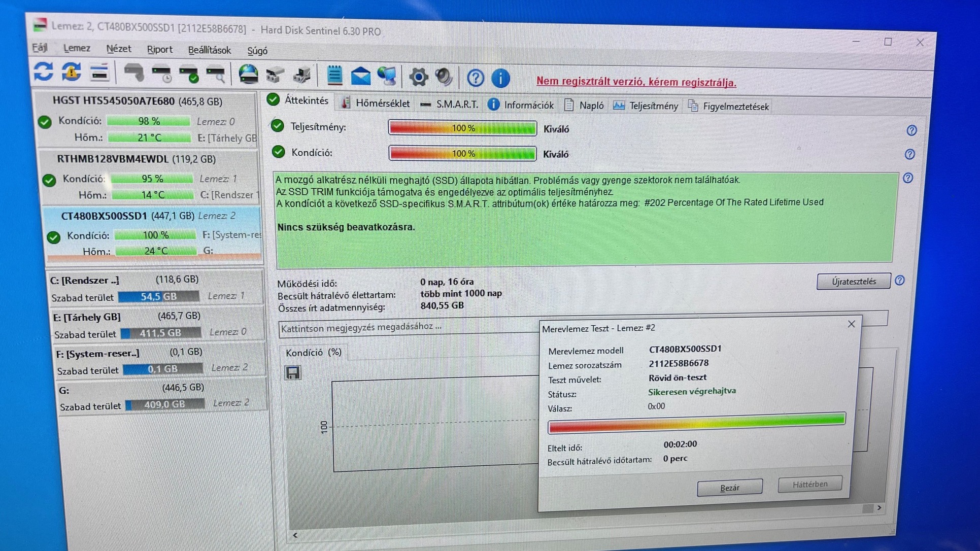Click the registration link in red text
Image resolution: width=980 pixels, height=551 pixels.
pyautogui.click(x=636, y=82)
